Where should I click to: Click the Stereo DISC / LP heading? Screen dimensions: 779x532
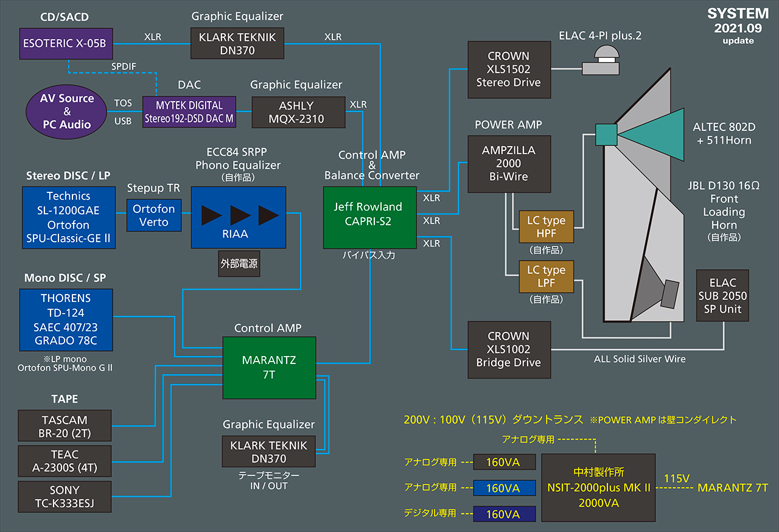tap(68, 176)
